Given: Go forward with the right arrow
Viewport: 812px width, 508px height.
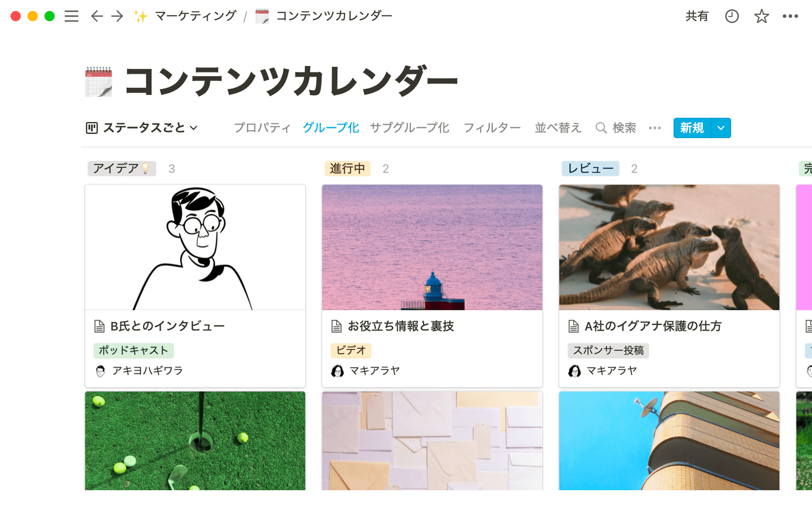Looking at the screenshot, I should click(x=117, y=16).
